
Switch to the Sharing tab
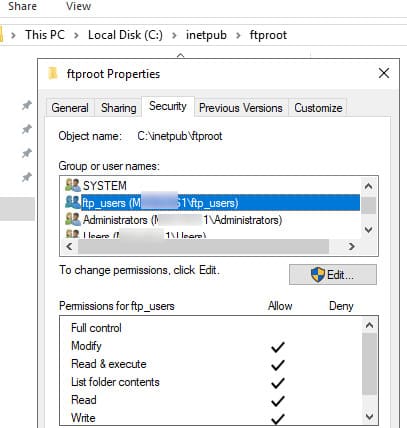119,108
